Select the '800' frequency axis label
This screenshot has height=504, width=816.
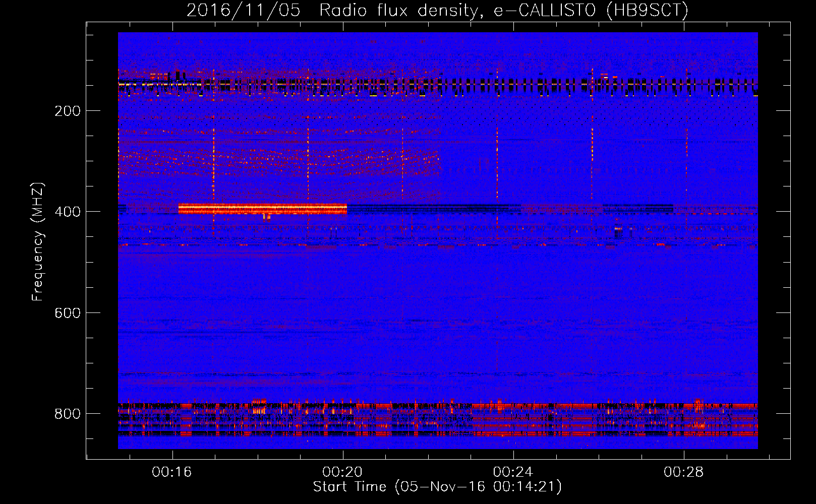click(68, 414)
